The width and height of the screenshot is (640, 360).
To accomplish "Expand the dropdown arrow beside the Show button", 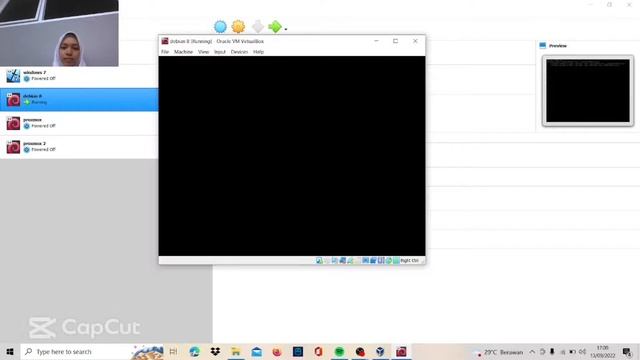I will [x=286, y=29].
